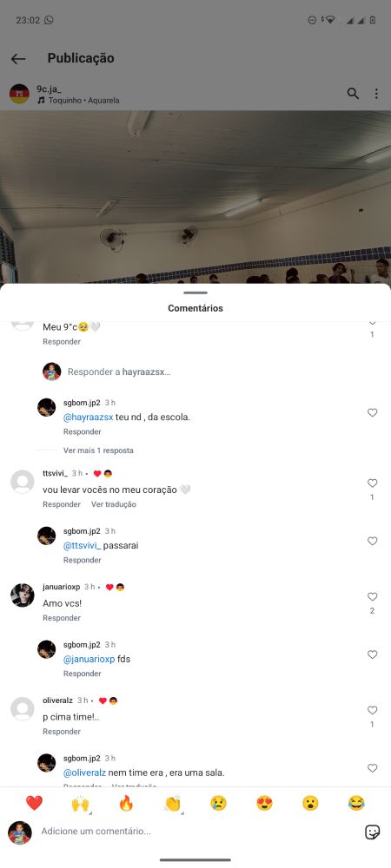Image resolution: width=391 pixels, height=868 pixels.
Task: Open the sticker picker icon
Action: pos(372,832)
